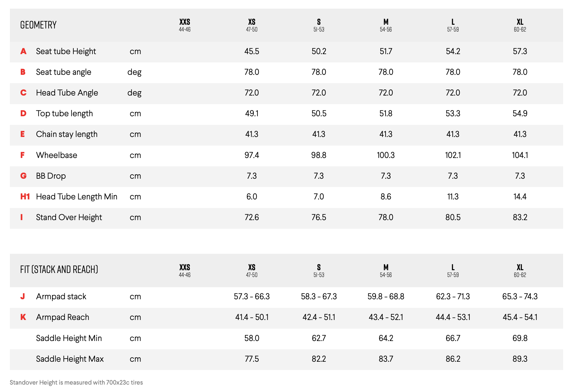Select the Stand Over Height row label
Image resolution: width=573 pixels, height=392 pixels.
click(69, 217)
